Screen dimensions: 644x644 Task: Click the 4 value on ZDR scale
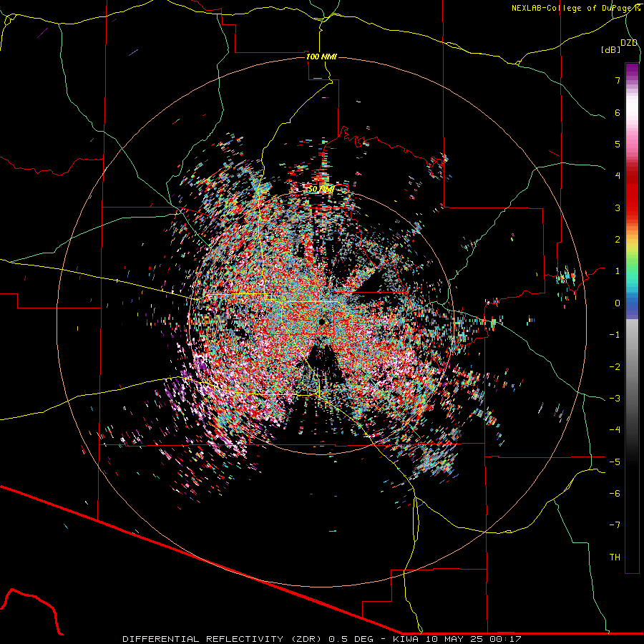[618, 176]
